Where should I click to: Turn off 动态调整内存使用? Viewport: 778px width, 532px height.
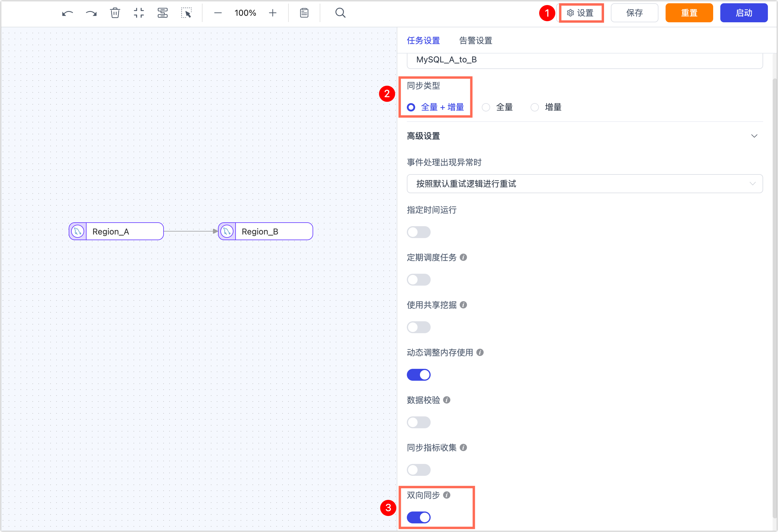coord(418,375)
